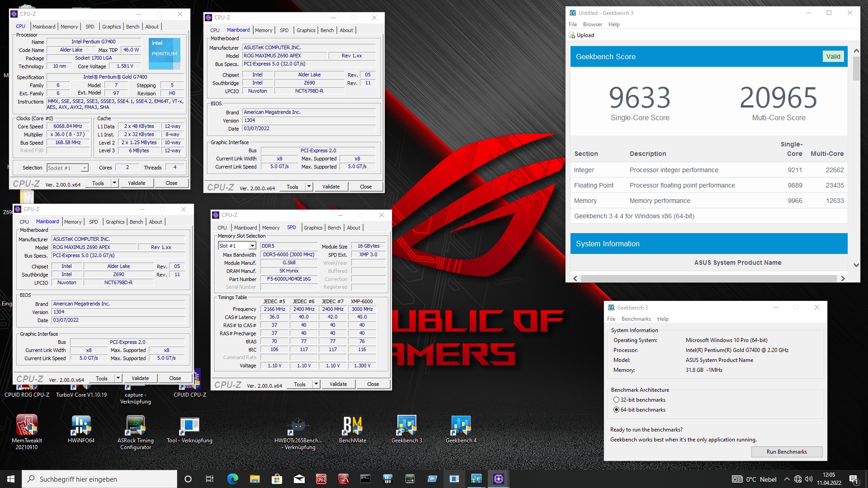Open Tool - Verknüpfung desktop shortcut

(189, 428)
